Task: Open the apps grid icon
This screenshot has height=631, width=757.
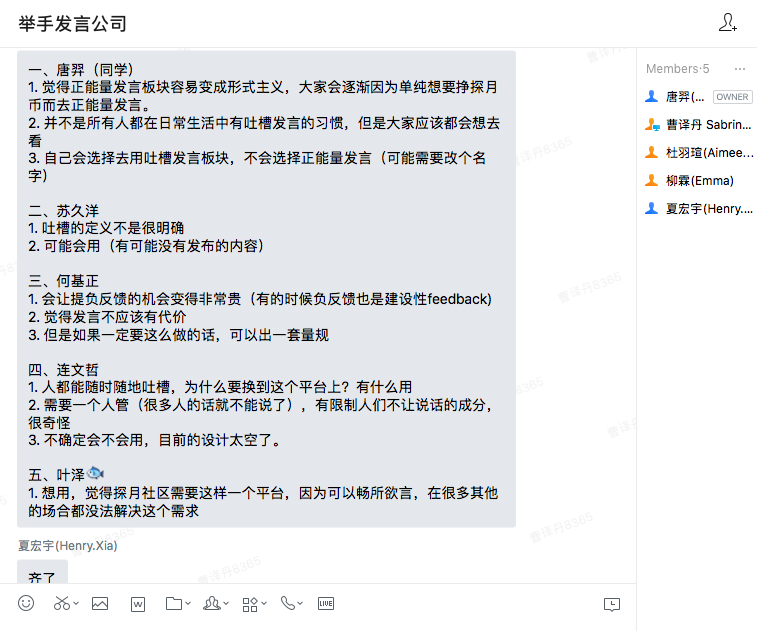Action: tap(250, 604)
